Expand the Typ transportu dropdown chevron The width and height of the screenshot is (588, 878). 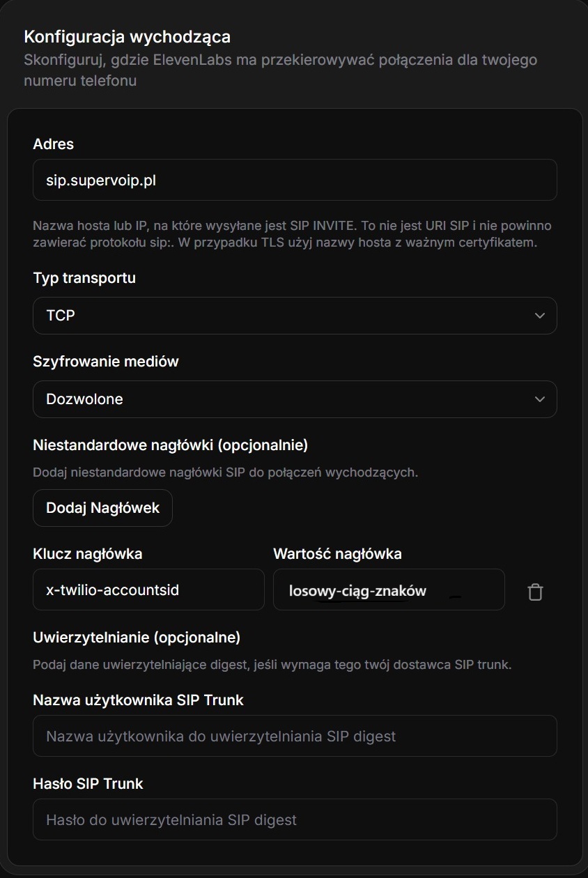click(x=539, y=316)
